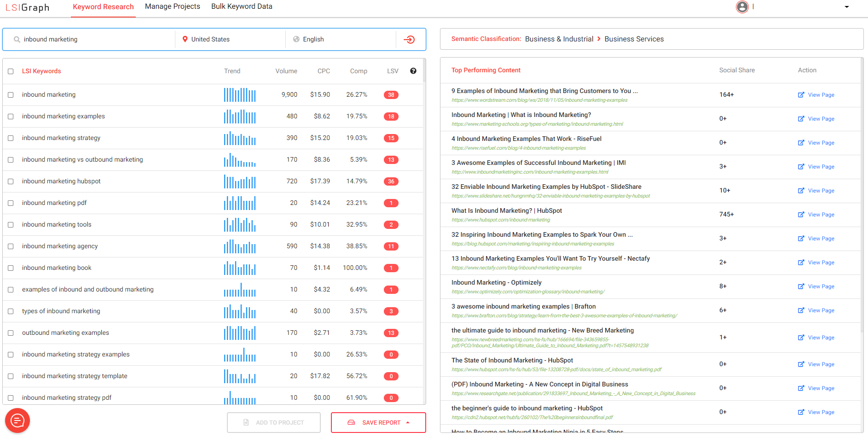The image size is (868, 438).
Task: Open the chat support bubble icon
Action: point(17,420)
